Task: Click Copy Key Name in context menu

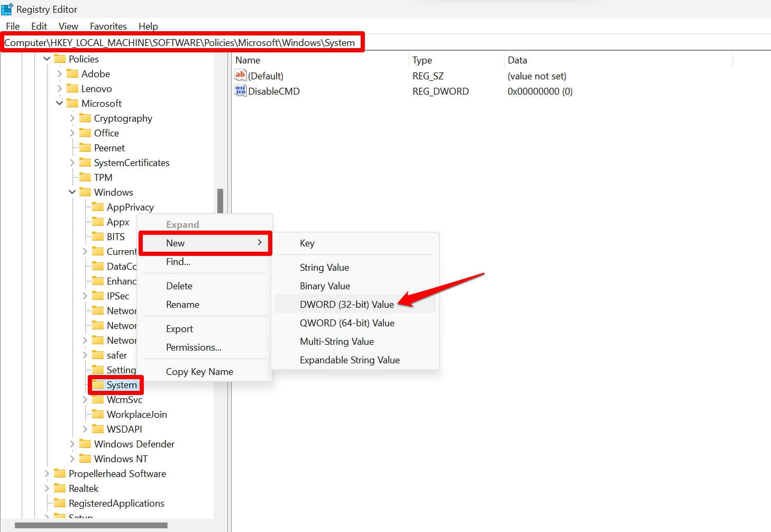Action: point(205,371)
